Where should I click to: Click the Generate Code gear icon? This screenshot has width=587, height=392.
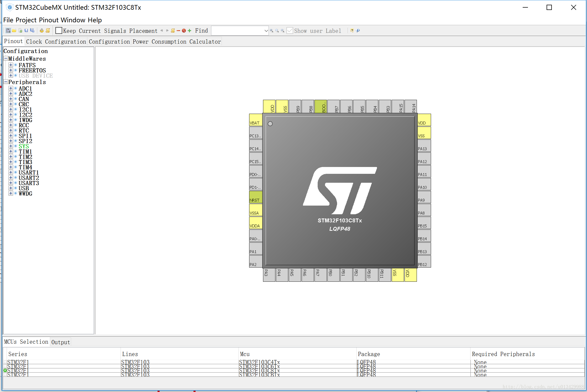click(41, 31)
